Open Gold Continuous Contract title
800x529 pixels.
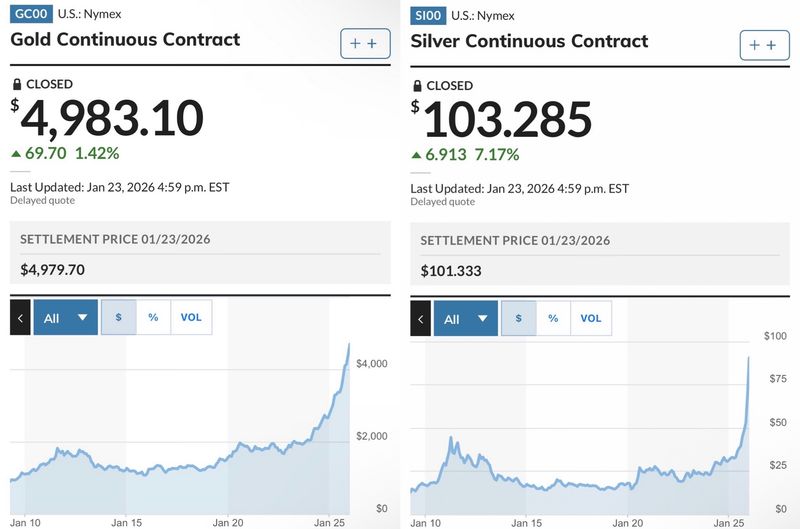pyautogui.click(x=125, y=40)
